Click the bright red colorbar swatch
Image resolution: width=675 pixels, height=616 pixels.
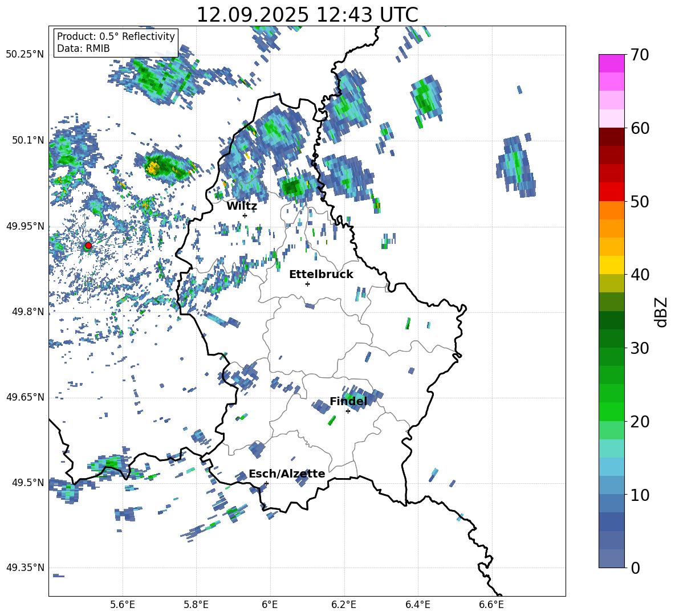(x=611, y=192)
